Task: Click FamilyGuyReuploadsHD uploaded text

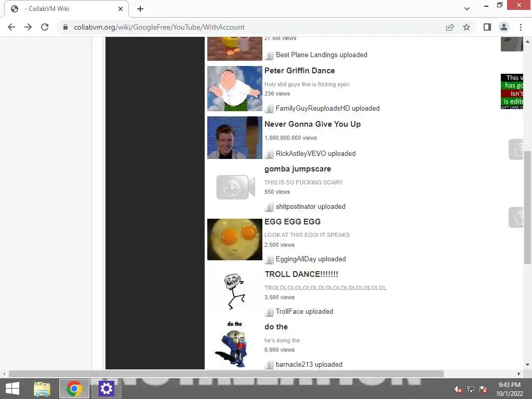Action: (327, 109)
